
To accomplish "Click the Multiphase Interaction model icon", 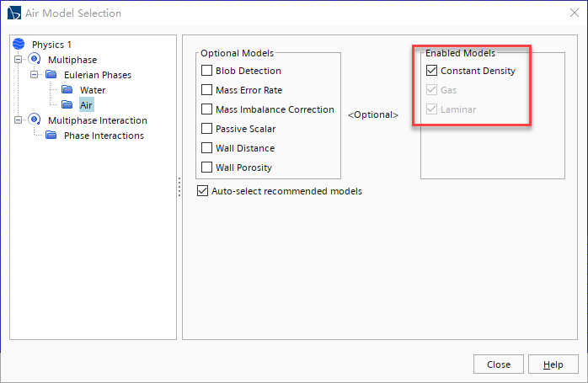I will pyautogui.click(x=35, y=120).
